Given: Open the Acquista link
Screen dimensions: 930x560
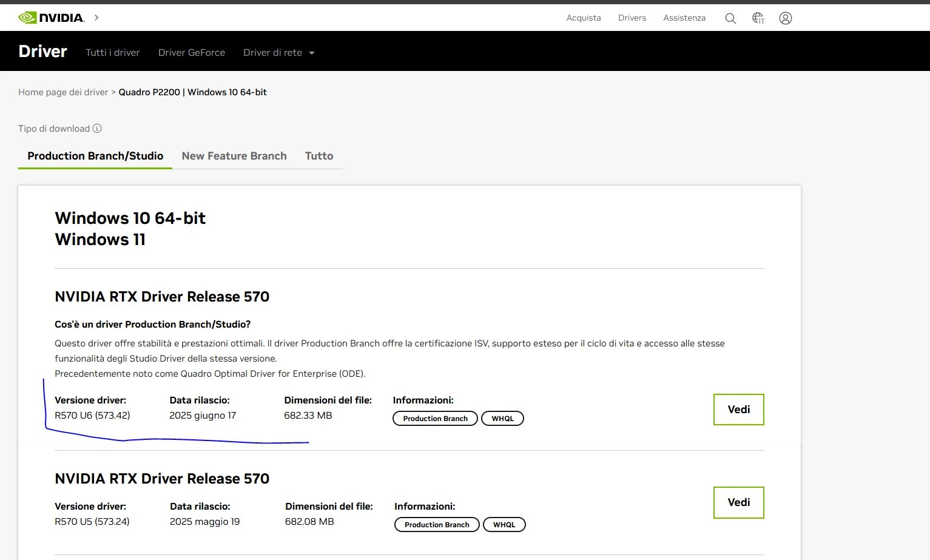Looking at the screenshot, I should [x=584, y=18].
